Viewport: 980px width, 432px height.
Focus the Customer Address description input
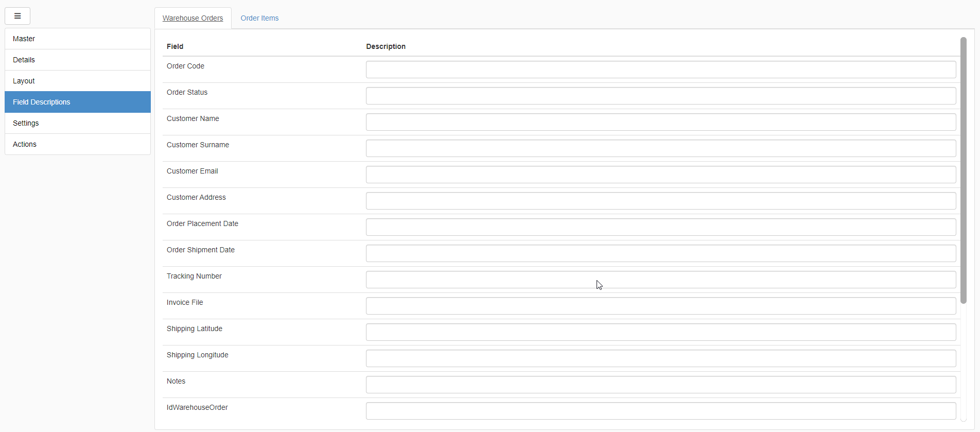(x=660, y=201)
